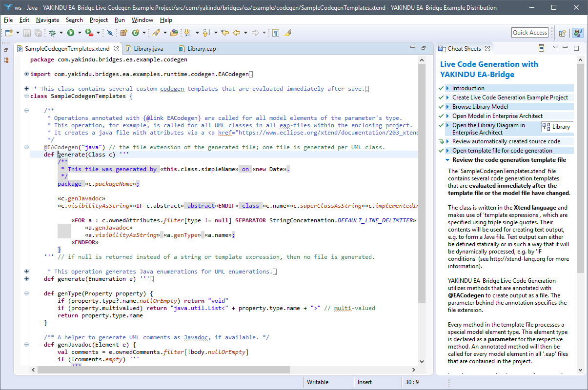Click the Library button in cheat sheet
This screenshot has height=390, width=588.
557,127
